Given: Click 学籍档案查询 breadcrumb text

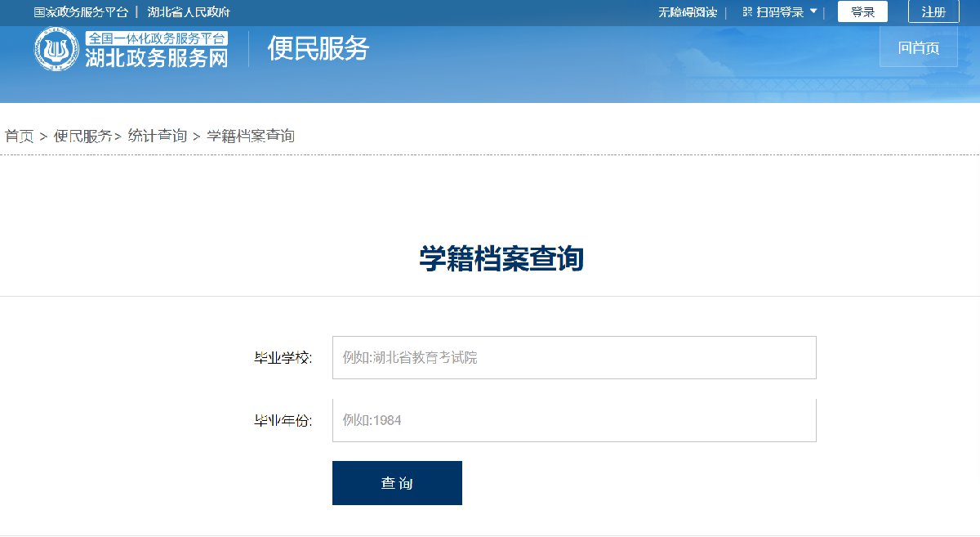Looking at the screenshot, I should pos(251,136).
